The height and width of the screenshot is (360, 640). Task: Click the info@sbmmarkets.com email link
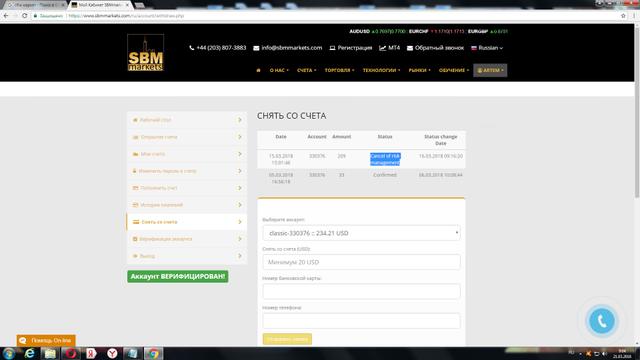288,48
